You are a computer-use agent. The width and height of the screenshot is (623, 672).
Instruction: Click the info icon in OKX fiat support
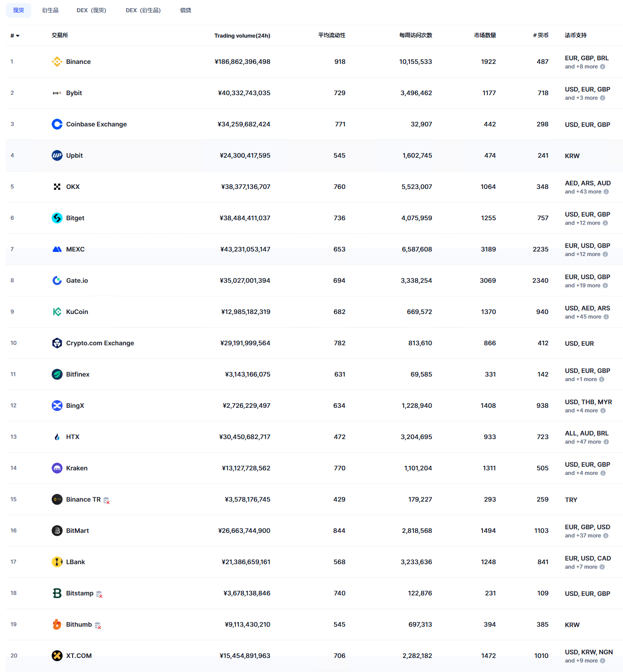[606, 192]
